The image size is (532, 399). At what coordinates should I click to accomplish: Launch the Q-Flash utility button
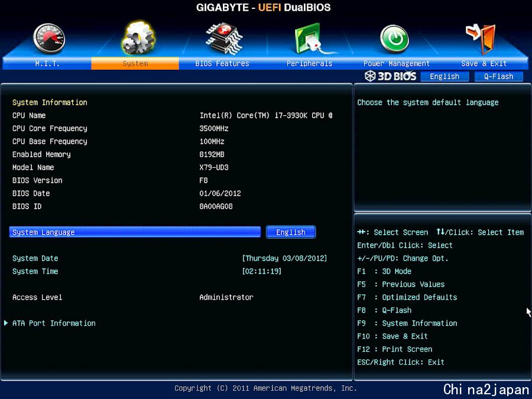(x=498, y=77)
